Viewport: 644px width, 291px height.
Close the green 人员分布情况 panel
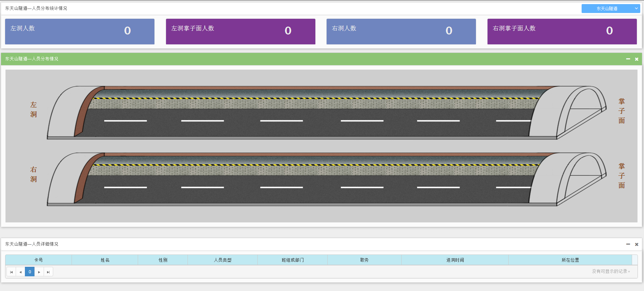point(636,59)
